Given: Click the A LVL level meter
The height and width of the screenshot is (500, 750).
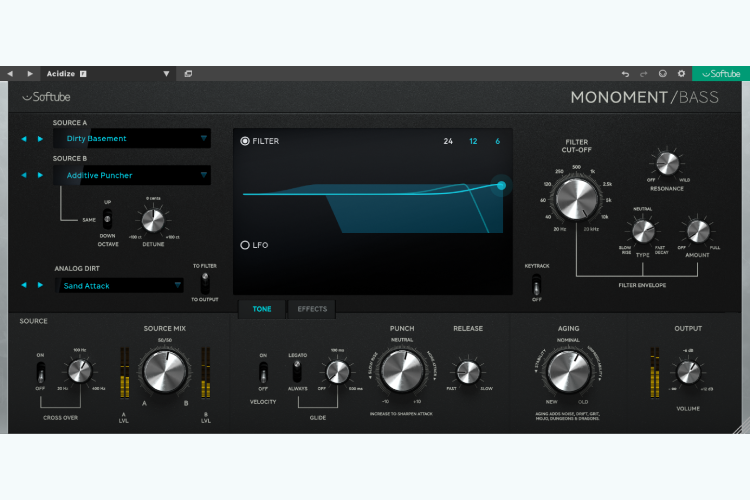Looking at the screenshot, I should [124, 373].
